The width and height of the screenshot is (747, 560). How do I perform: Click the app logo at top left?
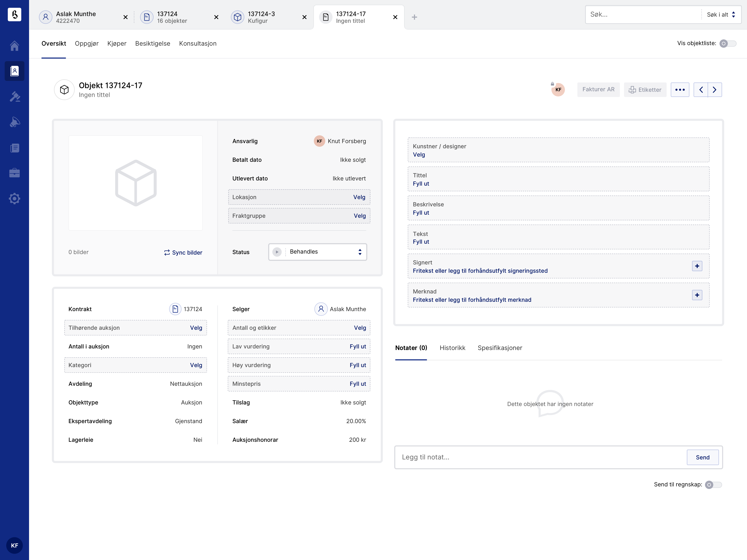[14, 14]
